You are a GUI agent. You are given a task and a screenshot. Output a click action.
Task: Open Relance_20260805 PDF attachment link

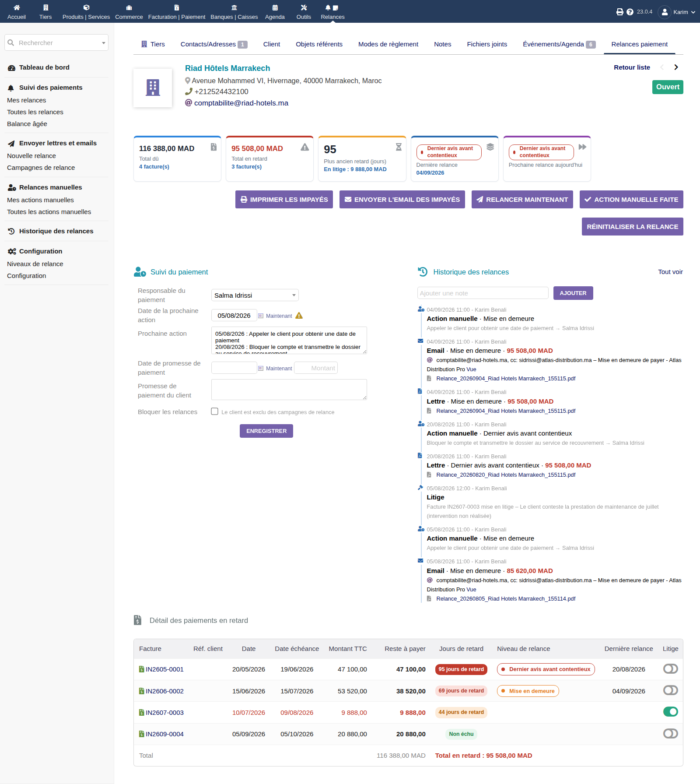[x=505, y=598]
